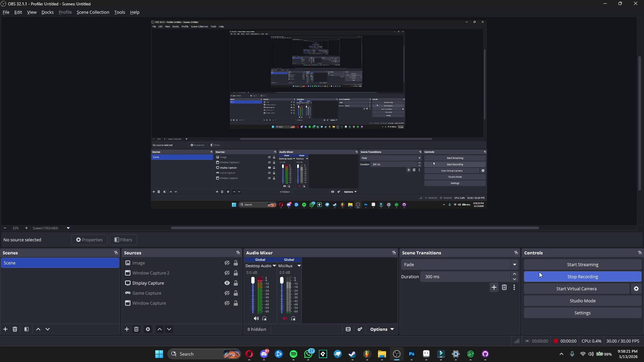Move source down in the Sources list
The image size is (644, 362).
click(169, 329)
